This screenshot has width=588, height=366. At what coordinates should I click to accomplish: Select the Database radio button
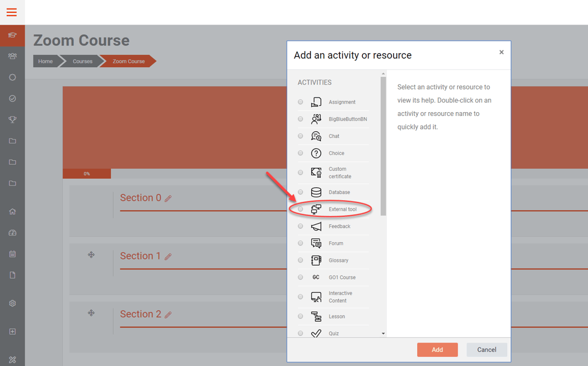[x=300, y=192]
